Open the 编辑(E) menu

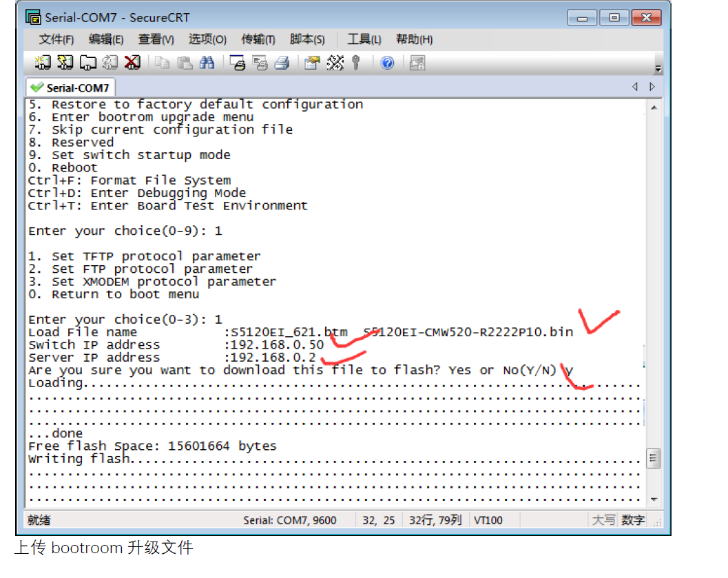[106, 39]
